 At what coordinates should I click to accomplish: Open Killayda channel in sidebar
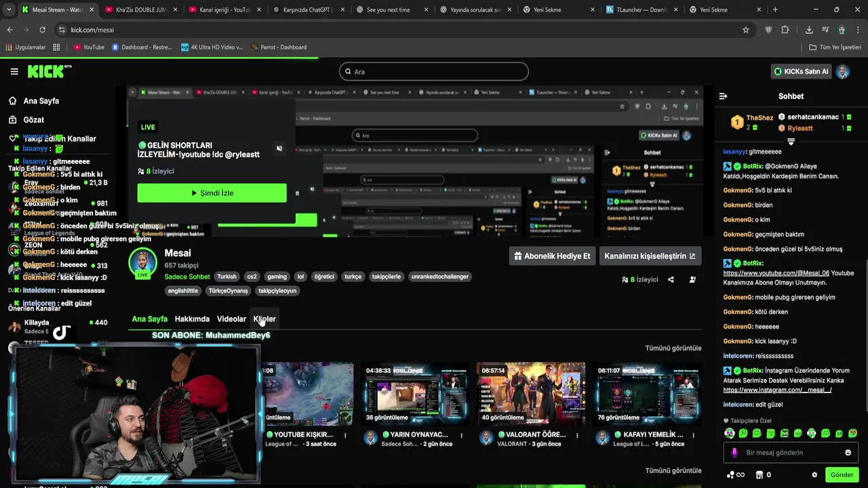[58, 327]
